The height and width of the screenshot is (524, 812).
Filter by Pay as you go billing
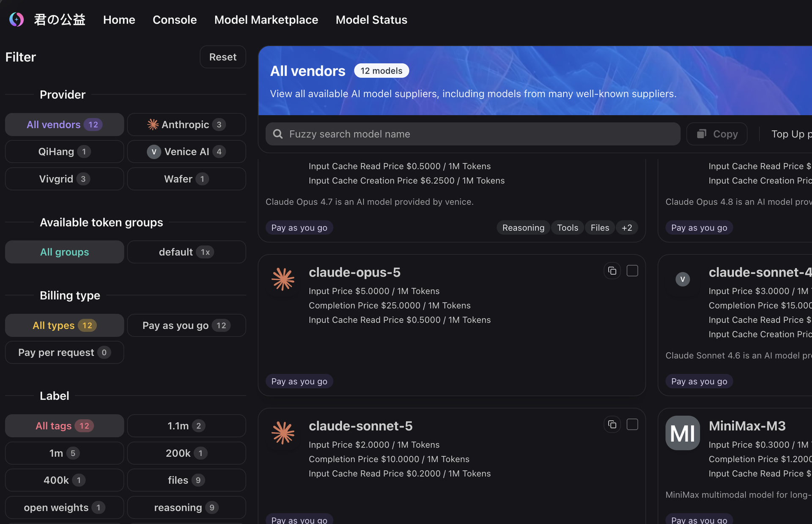pos(187,325)
